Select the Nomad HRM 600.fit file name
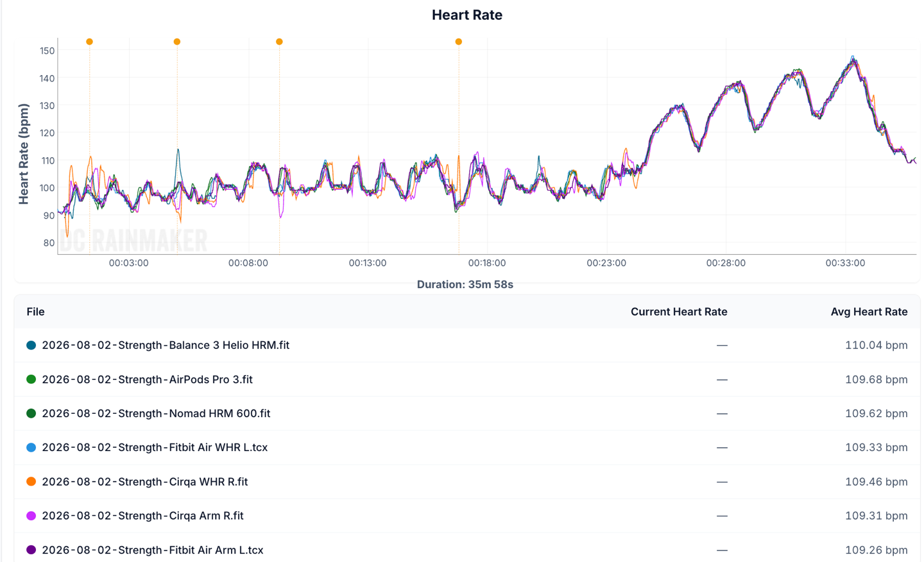The width and height of the screenshot is (924, 562). click(x=156, y=413)
